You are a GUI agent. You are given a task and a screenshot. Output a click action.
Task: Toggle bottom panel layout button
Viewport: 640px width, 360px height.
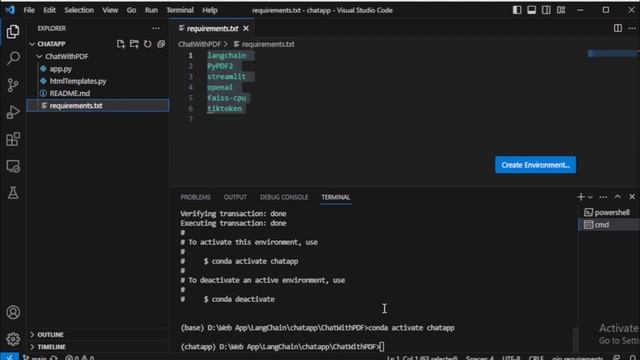[x=531, y=10]
